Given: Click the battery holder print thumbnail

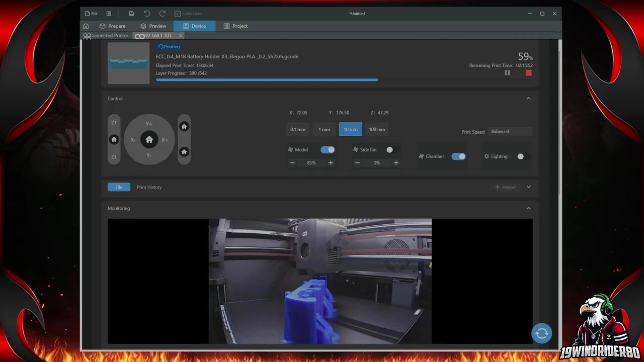Looking at the screenshot, I should [x=129, y=63].
